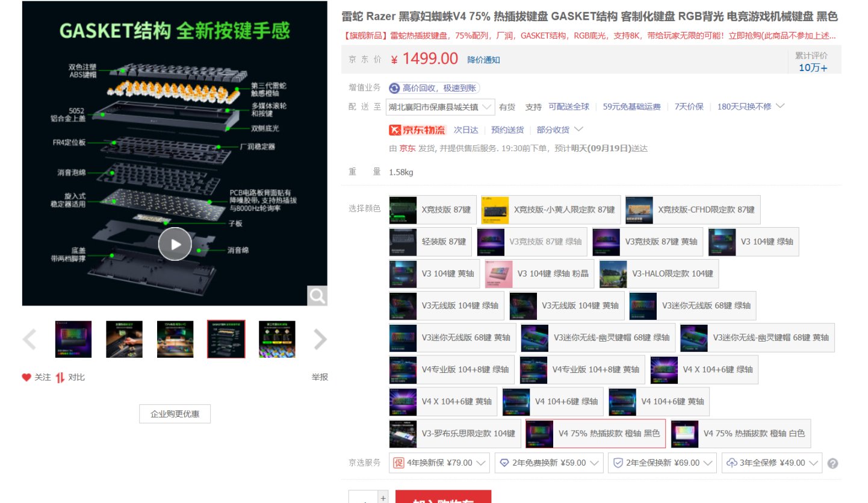
Task: Click the 促 icon for 4年换新保
Action: 398,463
